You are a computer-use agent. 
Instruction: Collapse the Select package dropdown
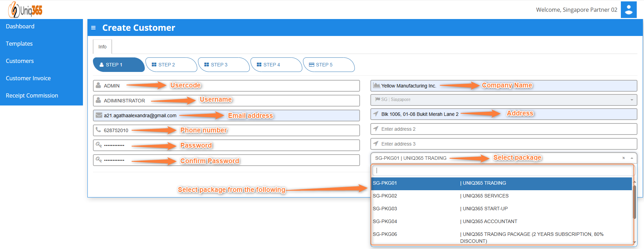pyautogui.click(x=632, y=158)
